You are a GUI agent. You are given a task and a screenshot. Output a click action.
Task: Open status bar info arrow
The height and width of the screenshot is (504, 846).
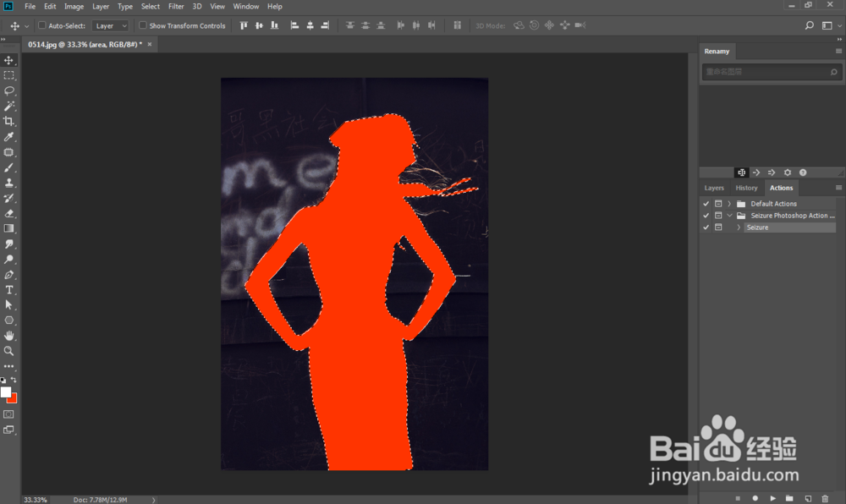154,500
